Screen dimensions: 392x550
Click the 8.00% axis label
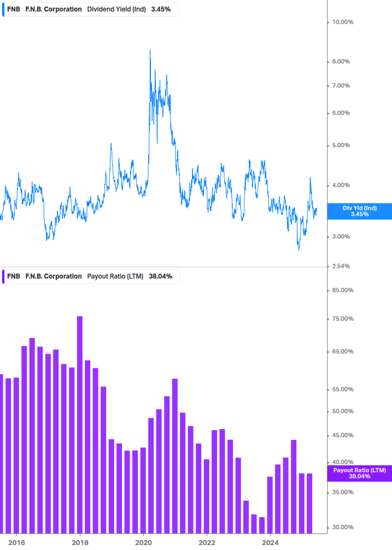click(x=341, y=61)
